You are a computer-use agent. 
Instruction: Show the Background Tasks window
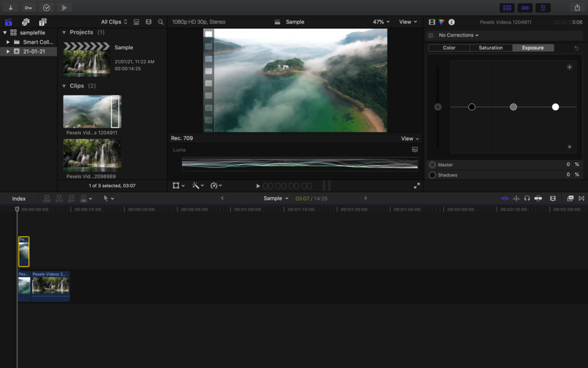point(47,7)
